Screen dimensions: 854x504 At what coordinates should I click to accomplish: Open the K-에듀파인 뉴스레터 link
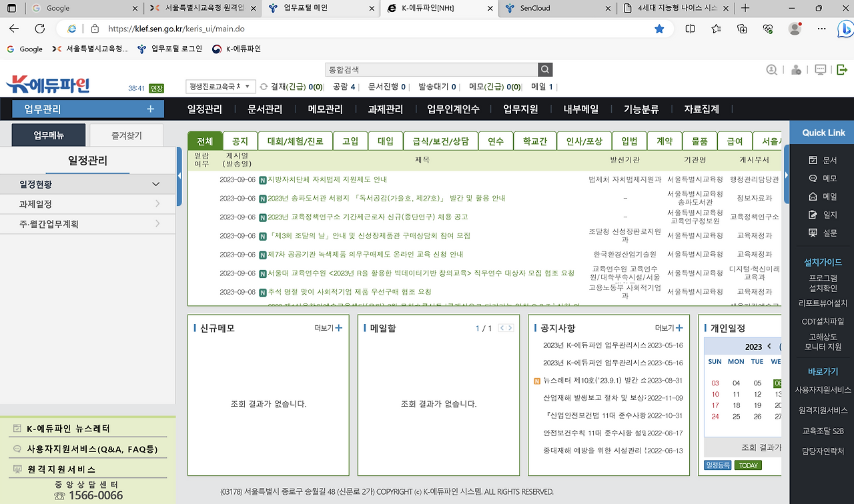pos(69,429)
